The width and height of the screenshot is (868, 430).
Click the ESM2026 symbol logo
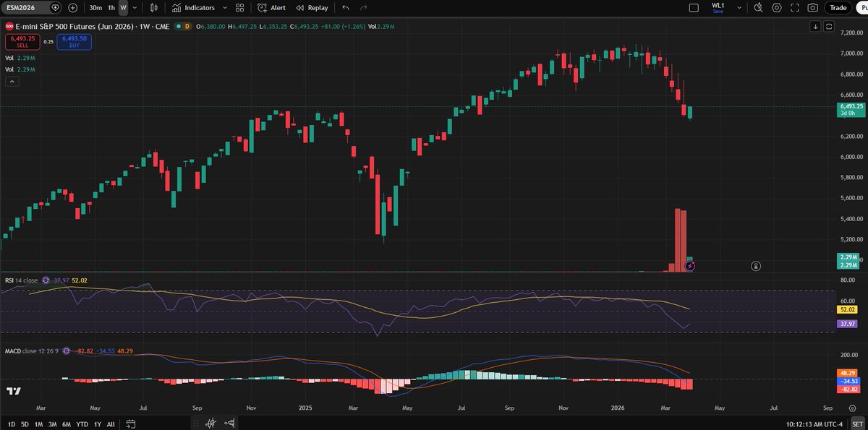click(9, 26)
